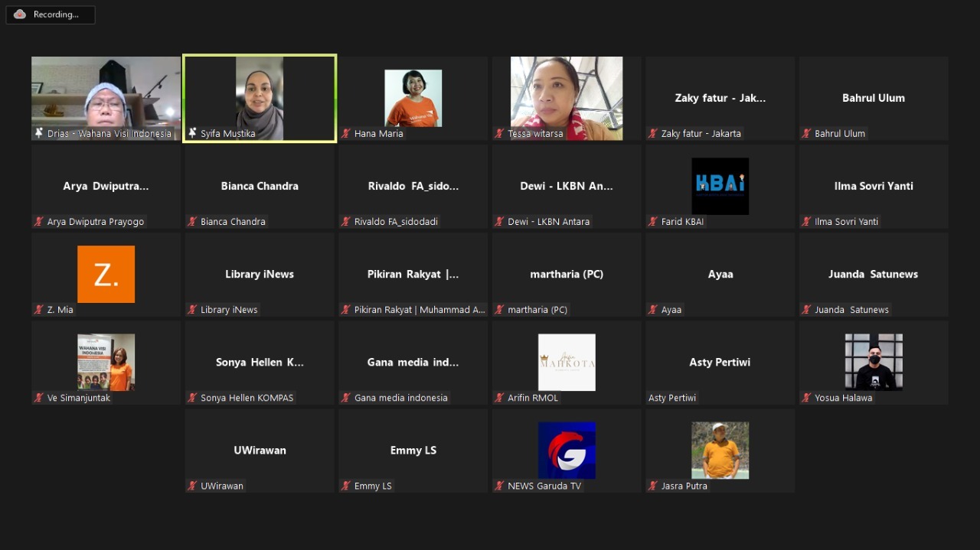Click the NEWS Garuda TV logo avatar
This screenshot has height=550, width=980.
tap(567, 450)
